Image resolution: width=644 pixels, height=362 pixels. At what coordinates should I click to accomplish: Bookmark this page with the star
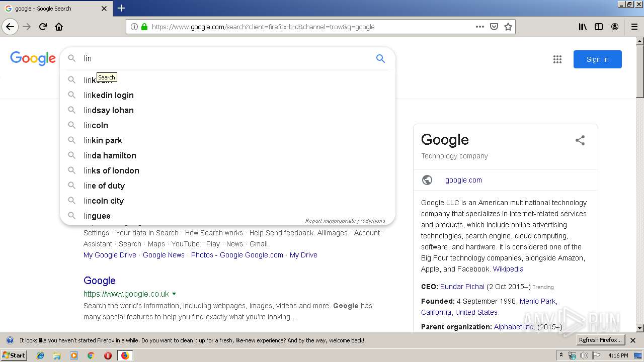pos(508,27)
